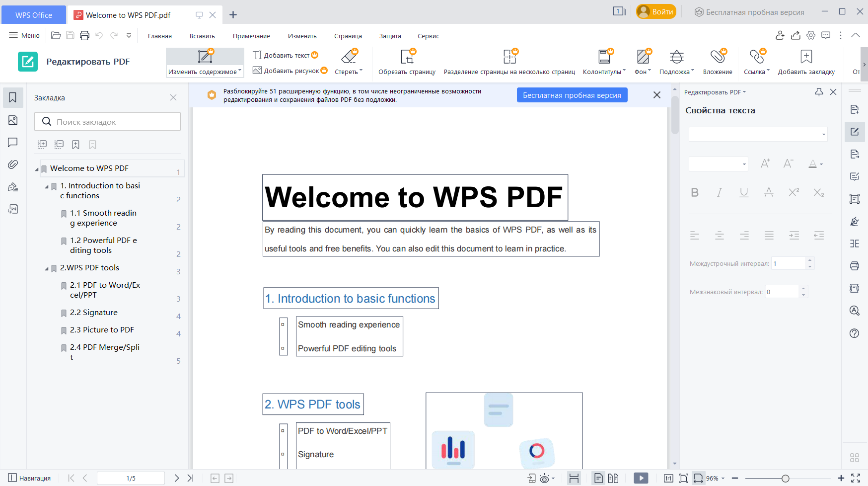
Task: Open the '2.2 Signature' bookmark
Action: [x=93, y=312]
